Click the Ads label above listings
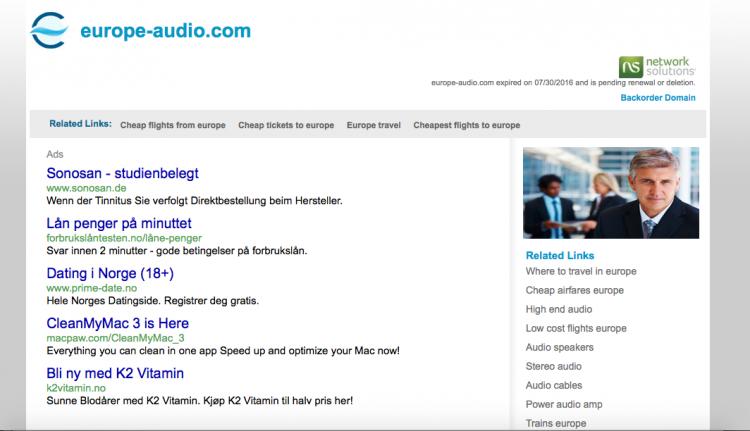Image resolution: width=750 pixels, height=431 pixels. tap(55, 154)
